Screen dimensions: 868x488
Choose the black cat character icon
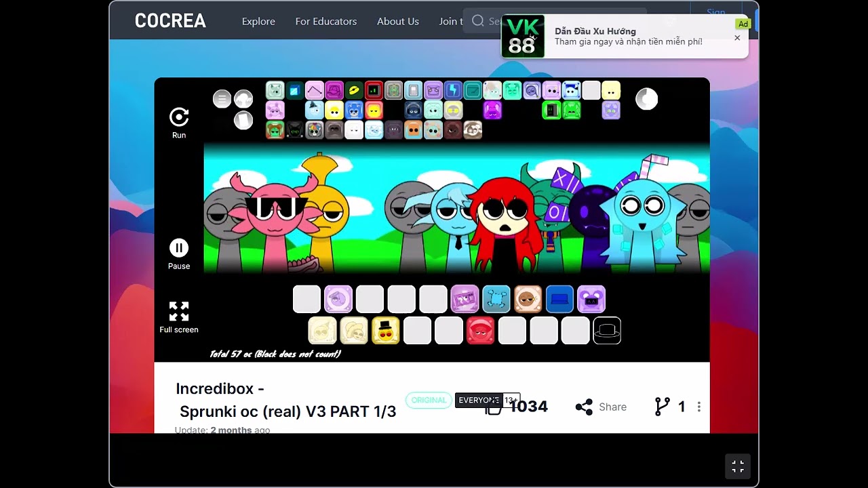tap(295, 129)
